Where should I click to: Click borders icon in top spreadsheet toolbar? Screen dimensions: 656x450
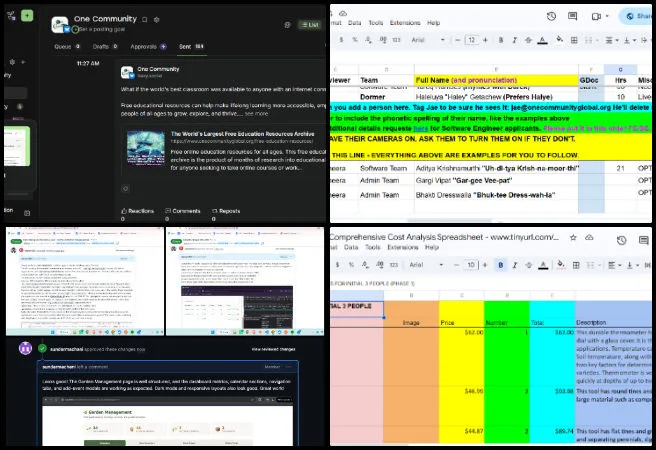(574, 40)
